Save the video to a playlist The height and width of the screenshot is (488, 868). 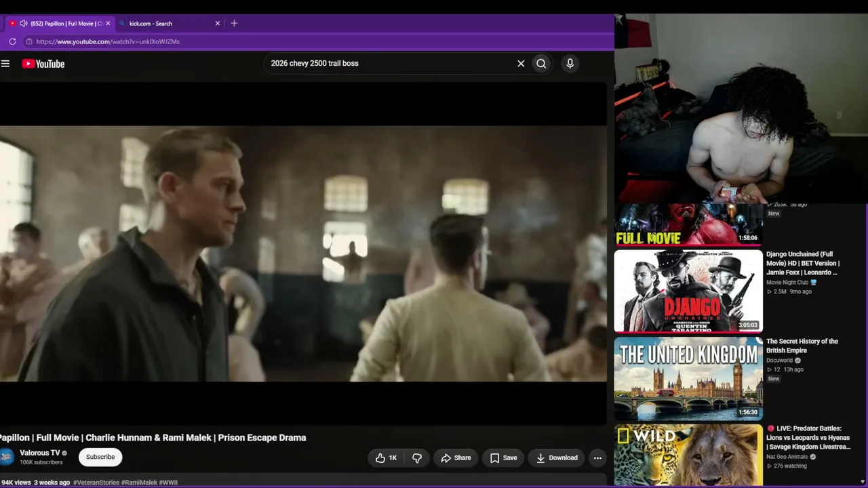(503, 458)
